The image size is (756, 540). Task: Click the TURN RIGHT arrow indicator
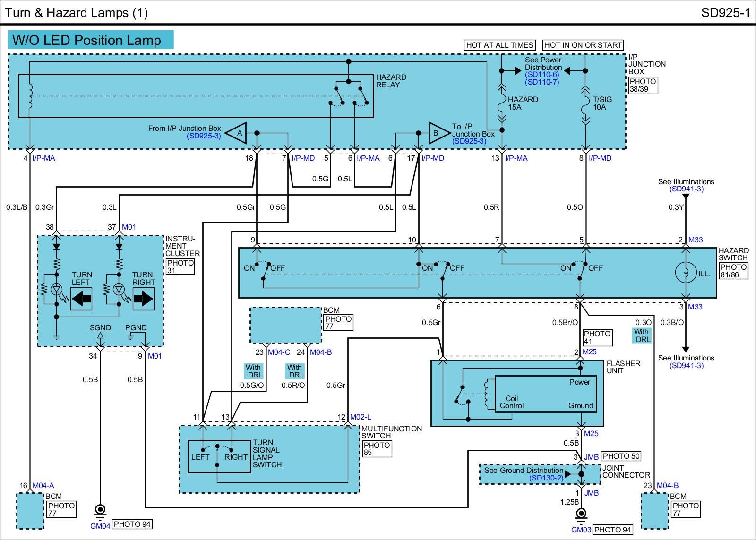pyautogui.click(x=143, y=299)
